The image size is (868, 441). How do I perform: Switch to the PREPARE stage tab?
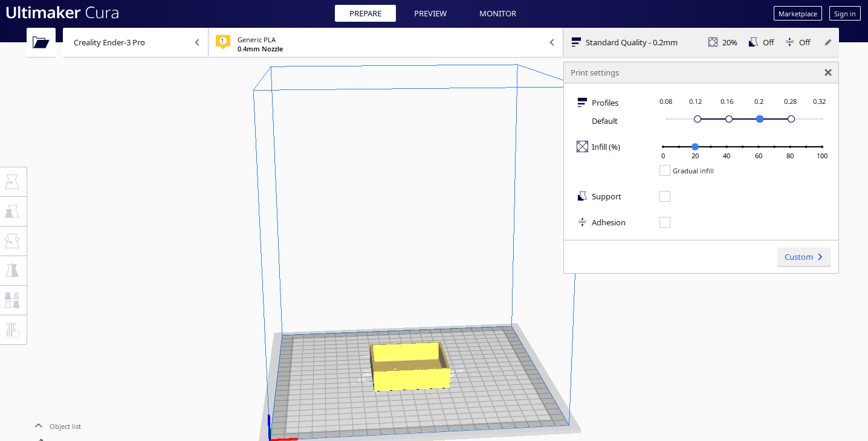[365, 13]
